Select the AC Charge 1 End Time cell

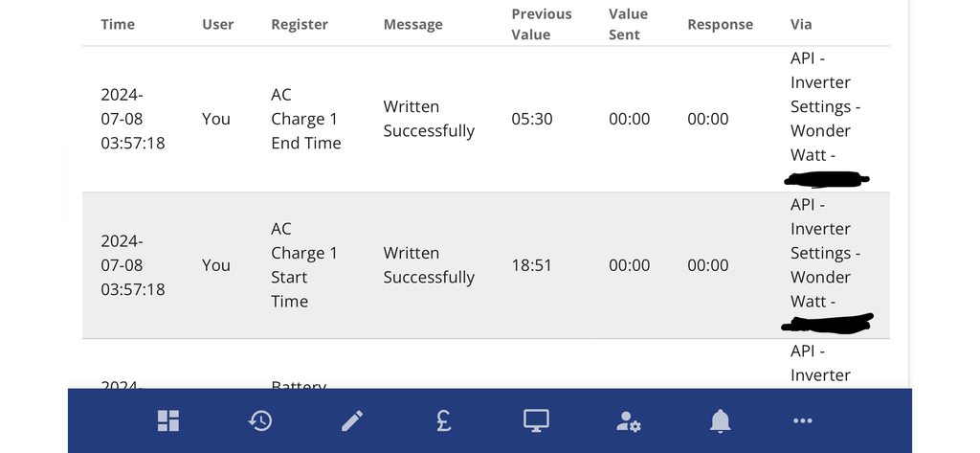[306, 119]
